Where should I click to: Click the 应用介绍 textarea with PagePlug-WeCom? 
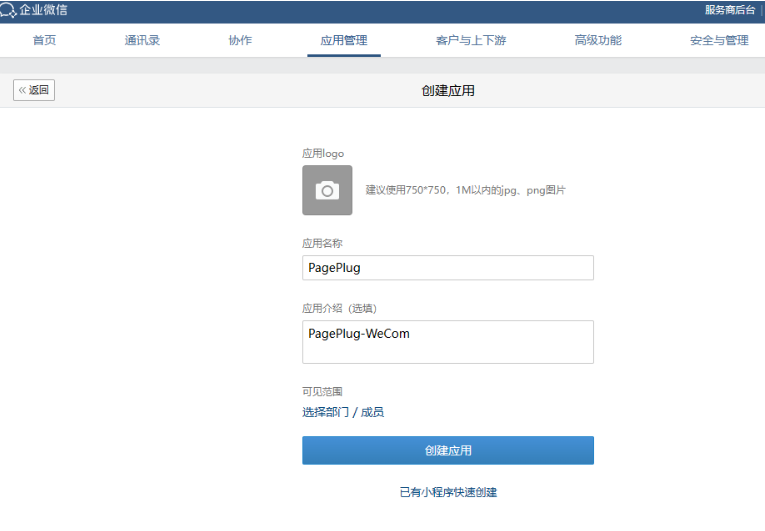(x=448, y=342)
